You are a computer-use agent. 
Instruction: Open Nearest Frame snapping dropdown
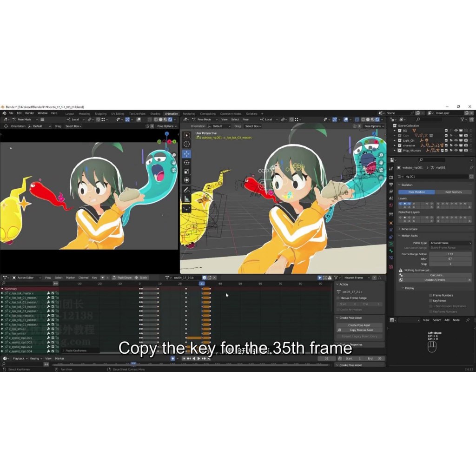pyautogui.click(x=356, y=278)
